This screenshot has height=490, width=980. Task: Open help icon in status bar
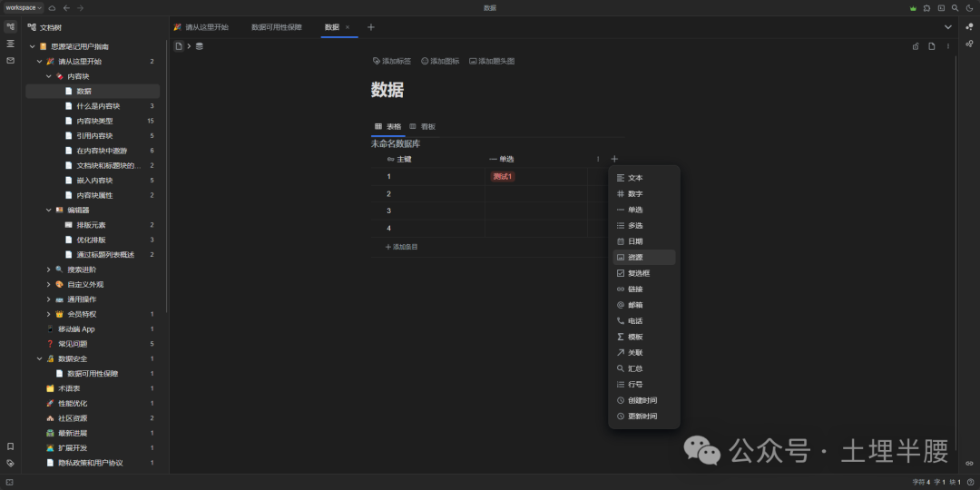[970, 483]
